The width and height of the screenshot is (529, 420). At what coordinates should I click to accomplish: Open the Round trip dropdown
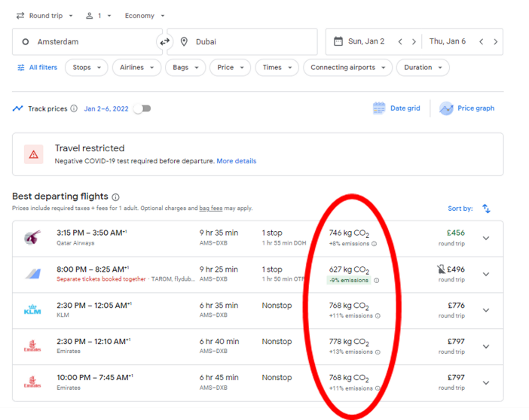(x=45, y=16)
